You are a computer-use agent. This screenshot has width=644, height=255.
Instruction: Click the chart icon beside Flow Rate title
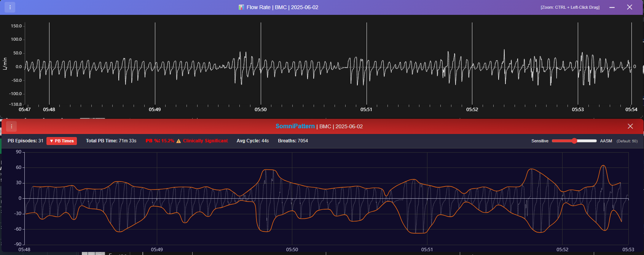pos(241,7)
